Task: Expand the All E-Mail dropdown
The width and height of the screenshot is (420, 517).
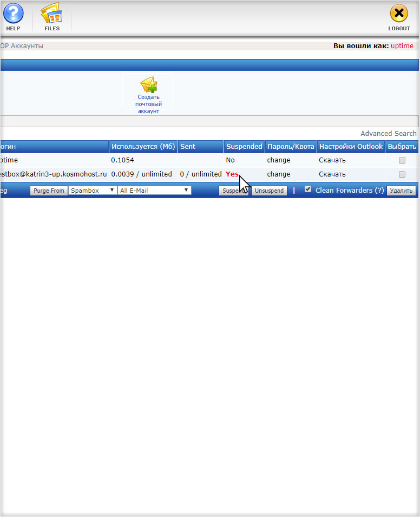Action: coord(154,191)
